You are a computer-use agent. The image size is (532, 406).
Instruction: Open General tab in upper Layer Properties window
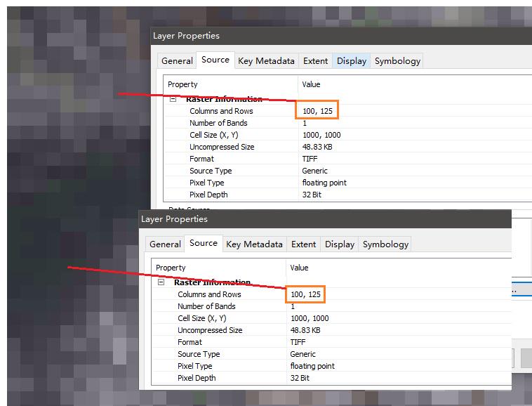(x=177, y=61)
